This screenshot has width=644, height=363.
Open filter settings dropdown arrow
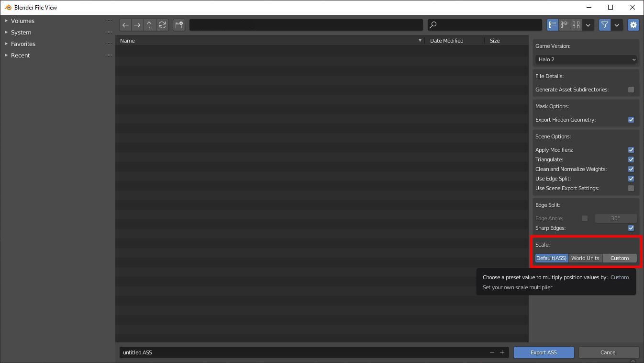[x=617, y=25]
